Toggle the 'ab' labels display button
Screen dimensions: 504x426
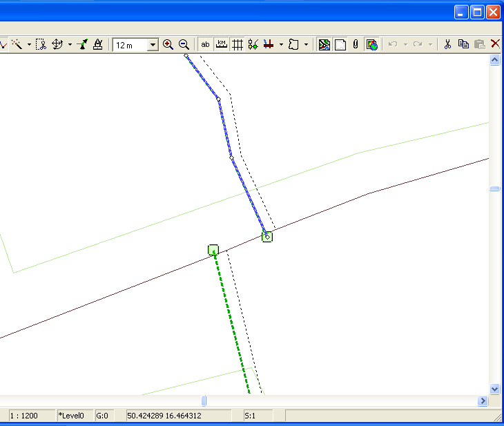click(205, 44)
